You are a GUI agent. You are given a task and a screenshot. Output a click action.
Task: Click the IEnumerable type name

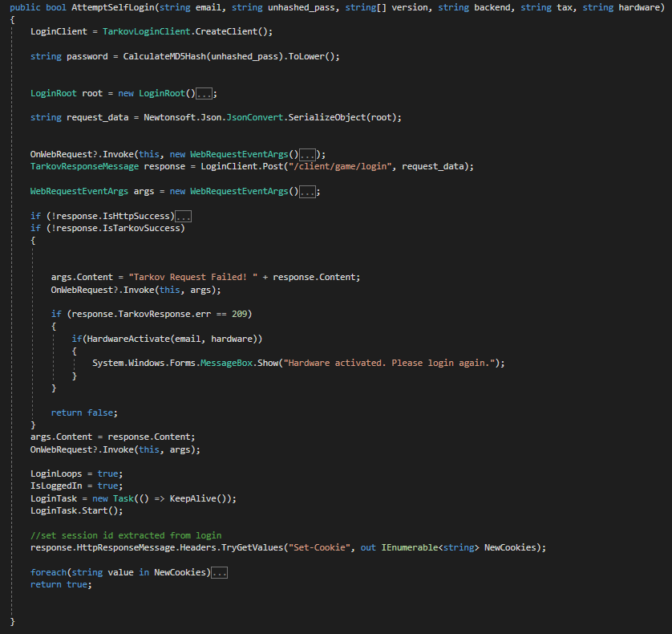coord(410,547)
